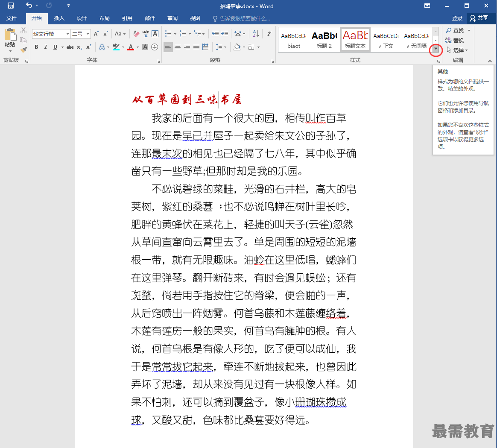Click the Sort A-Z icon
Viewport: 497px width, 448px height.
[x=256, y=34]
